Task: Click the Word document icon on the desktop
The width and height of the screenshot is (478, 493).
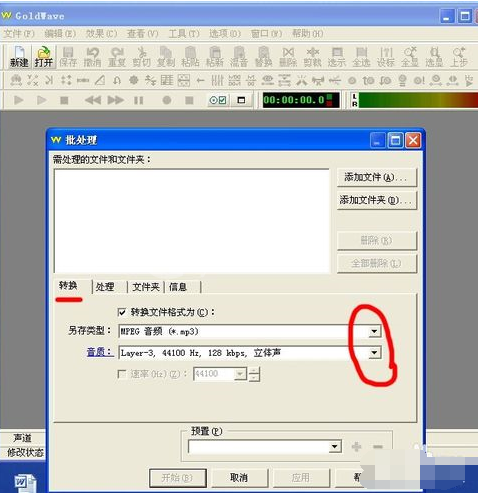Action: pos(25,483)
